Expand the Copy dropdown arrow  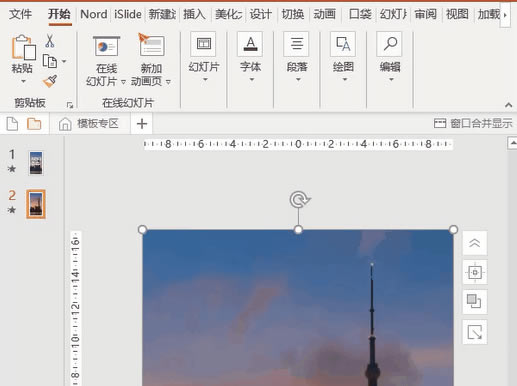coord(64,61)
